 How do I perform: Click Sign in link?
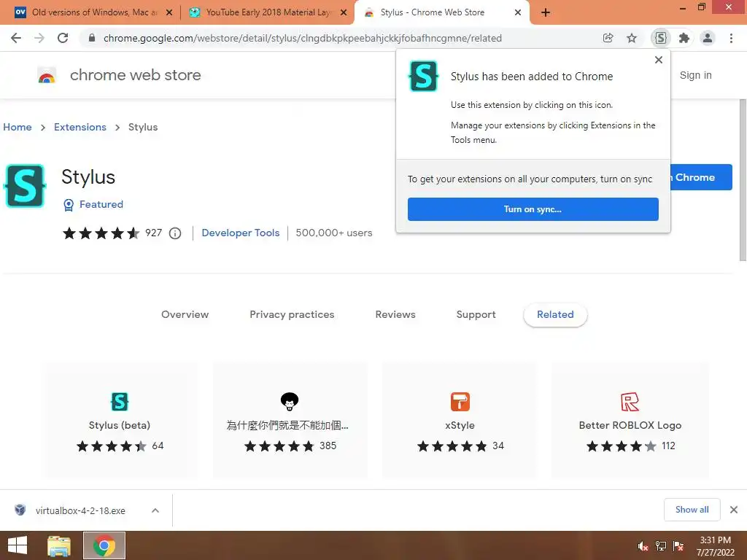695,75
